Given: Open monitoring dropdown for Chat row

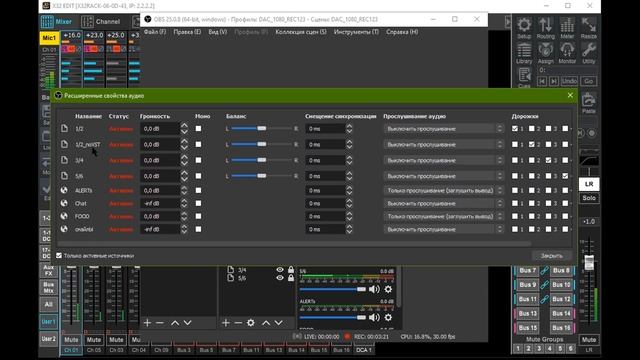Looking at the screenshot, I should [x=444, y=203].
